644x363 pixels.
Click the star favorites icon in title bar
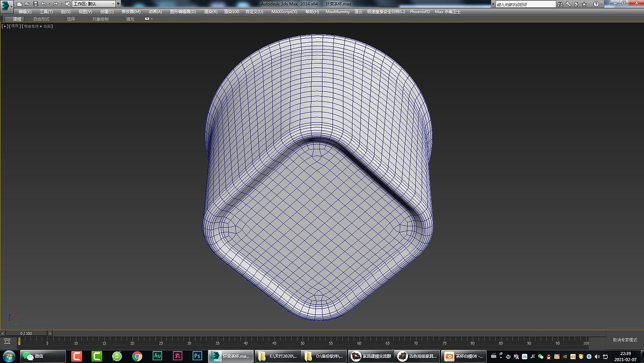click(x=584, y=4)
